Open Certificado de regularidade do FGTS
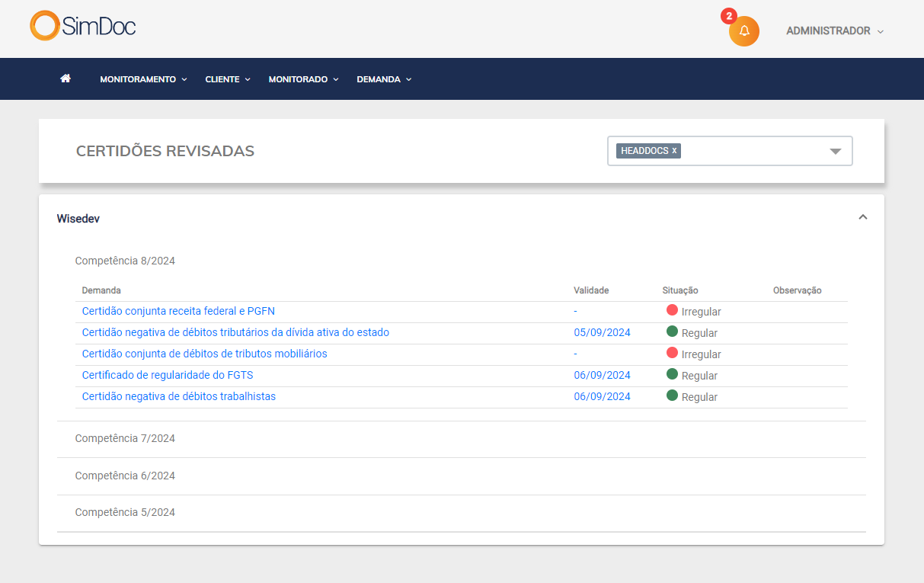Screen dimensions: 924x583 coord(168,375)
